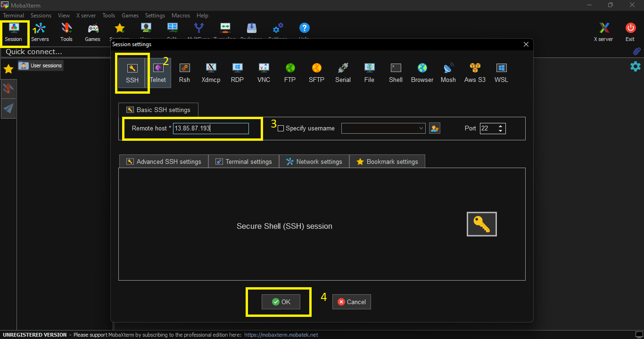Click the X server icon
Screen dimensions: 644x339
[603, 32]
